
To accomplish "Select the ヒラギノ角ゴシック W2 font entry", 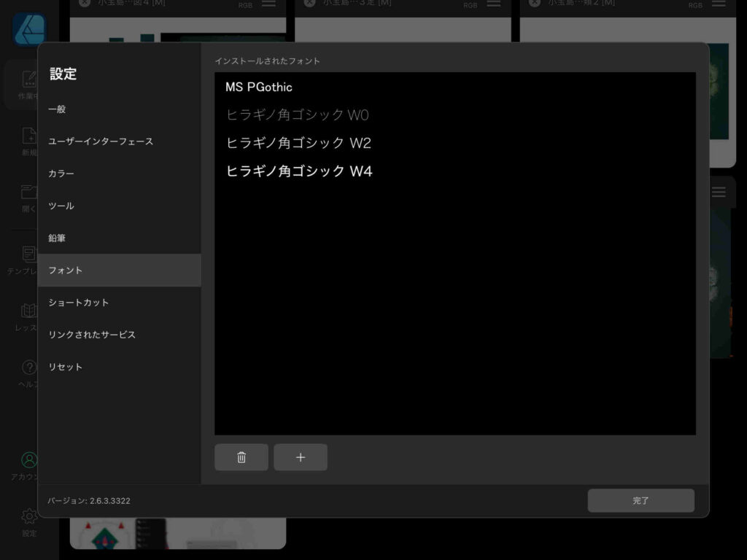I will 455,143.
